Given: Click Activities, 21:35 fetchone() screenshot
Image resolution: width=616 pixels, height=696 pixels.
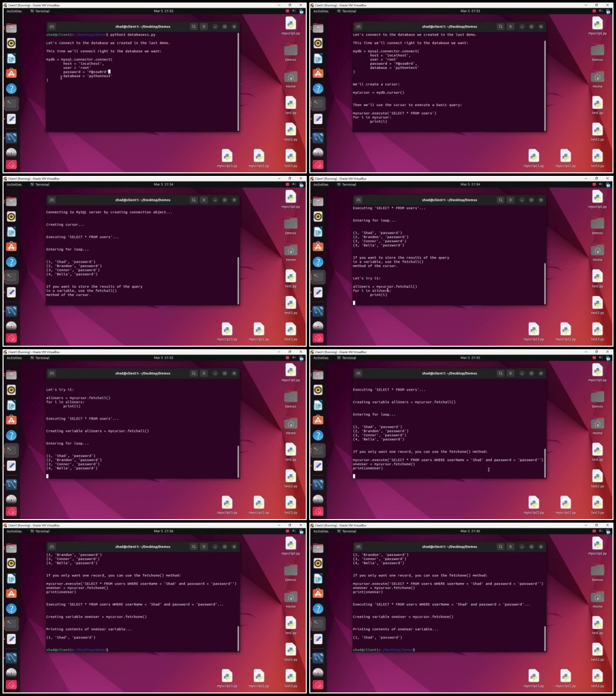Looking at the screenshot, I should 321,358.
